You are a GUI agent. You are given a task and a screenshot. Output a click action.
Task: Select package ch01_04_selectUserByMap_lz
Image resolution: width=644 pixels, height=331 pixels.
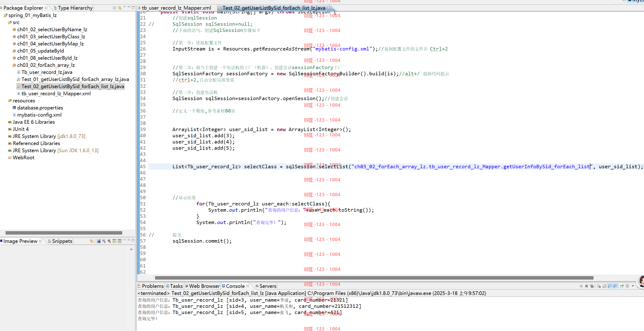(48, 44)
